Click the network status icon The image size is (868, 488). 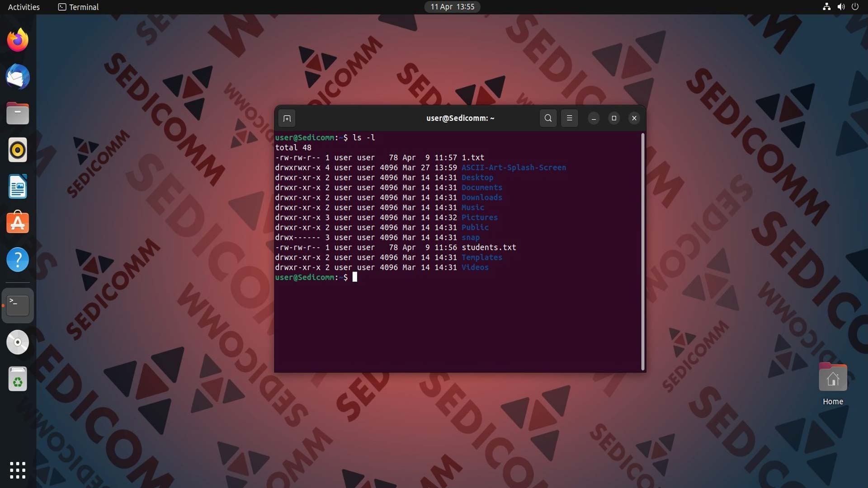[x=826, y=7]
